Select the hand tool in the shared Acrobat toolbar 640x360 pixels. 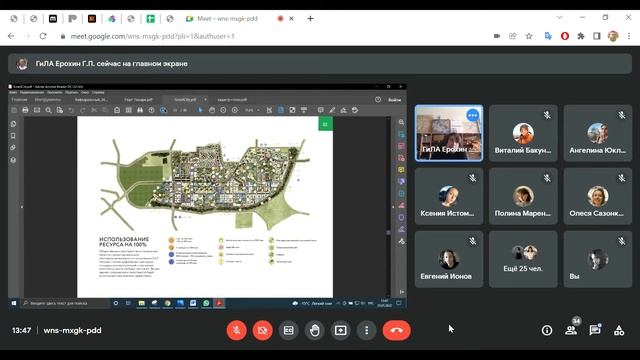[x=211, y=110]
